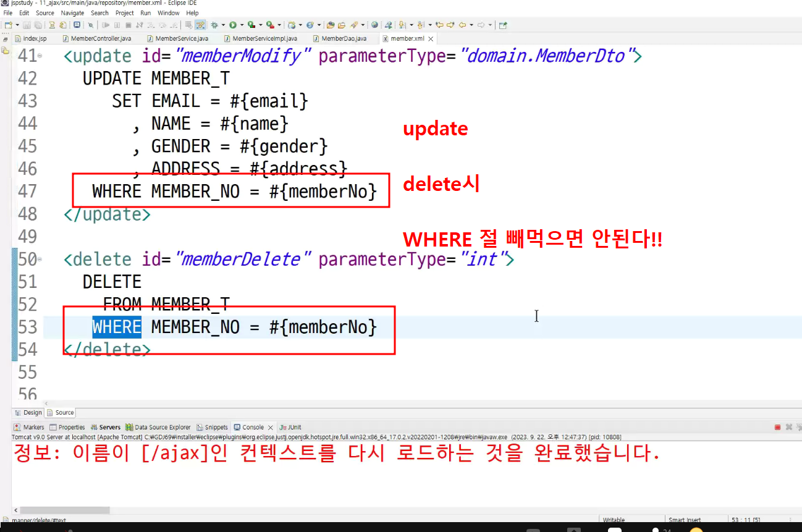Viewport: 802px width, 532px height.
Task: Open the Back history dropdown arrow
Action: (x=471, y=25)
